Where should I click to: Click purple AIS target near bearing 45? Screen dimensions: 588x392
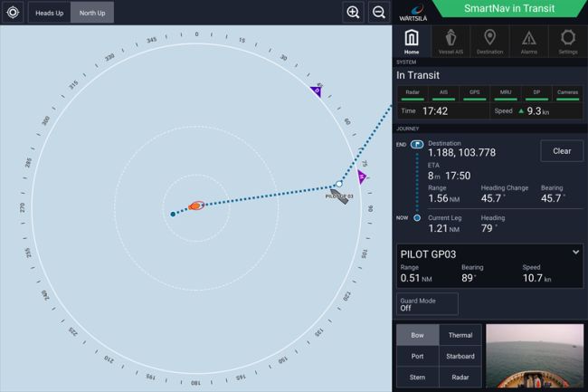pos(317,91)
